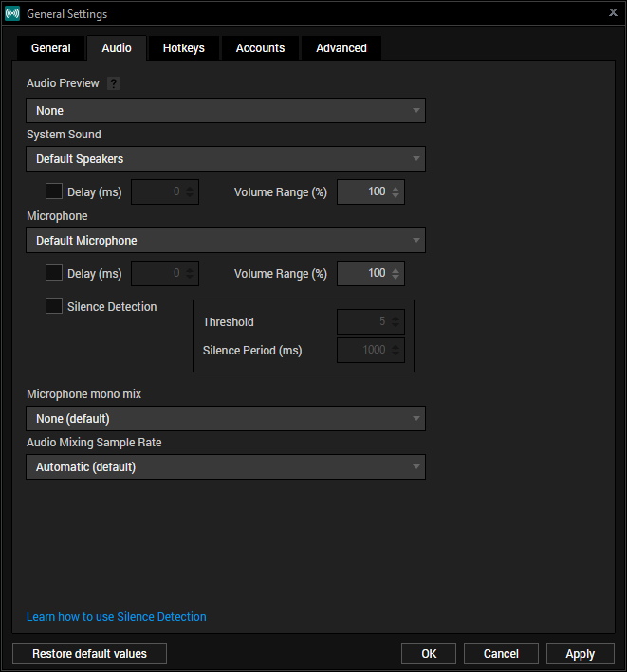Close the General Settings dialog
Viewport: 627px width, 672px height.
(614, 13)
